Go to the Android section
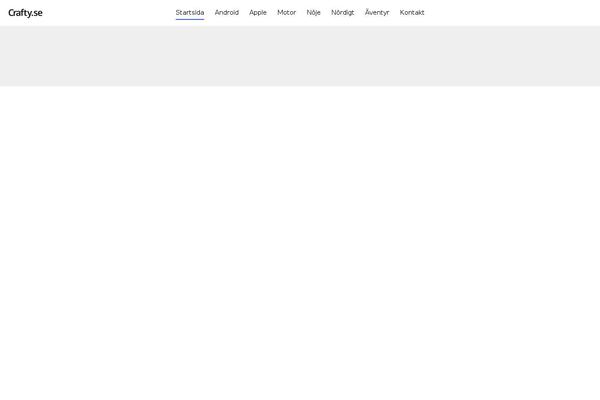 (227, 13)
